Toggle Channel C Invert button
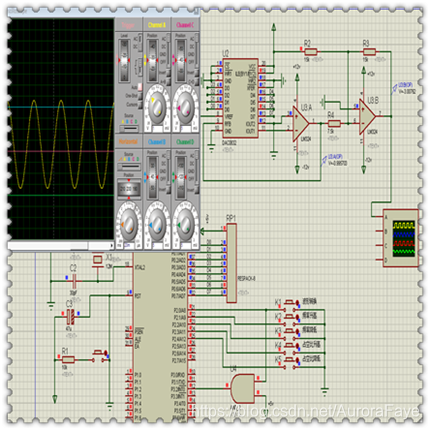Screen dimensions: 430x430 click(197, 73)
